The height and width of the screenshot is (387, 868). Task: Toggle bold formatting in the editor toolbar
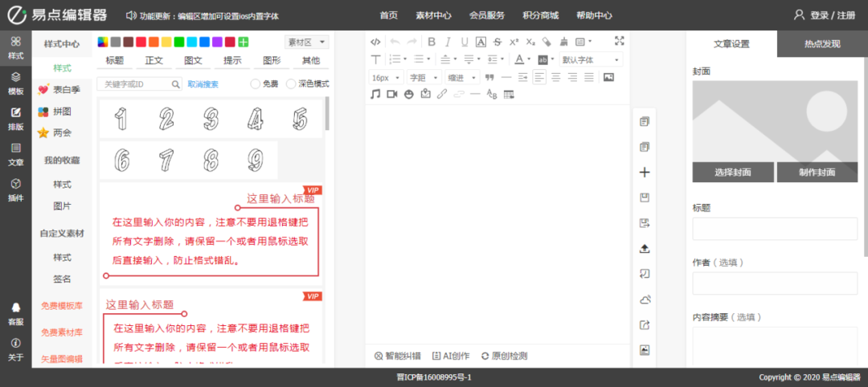[432, 42]
